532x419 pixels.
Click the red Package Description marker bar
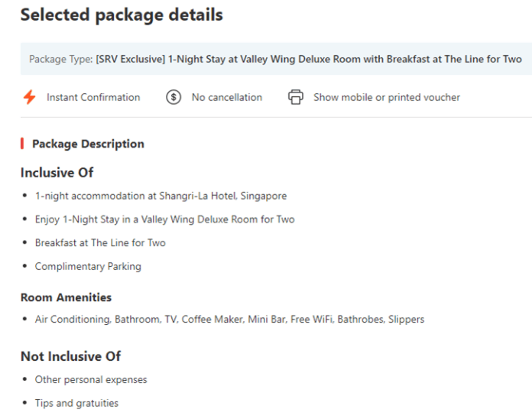pos(22,144)
